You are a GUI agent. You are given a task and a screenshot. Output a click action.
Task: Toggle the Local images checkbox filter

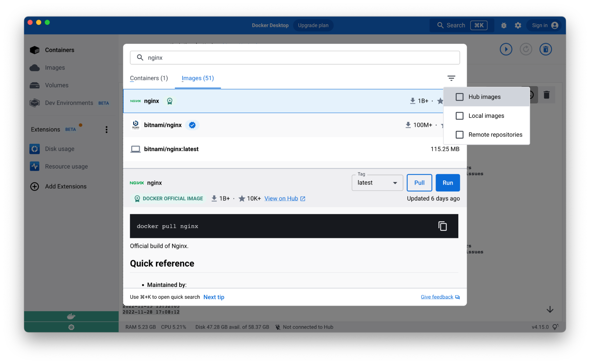coord(459,115)
